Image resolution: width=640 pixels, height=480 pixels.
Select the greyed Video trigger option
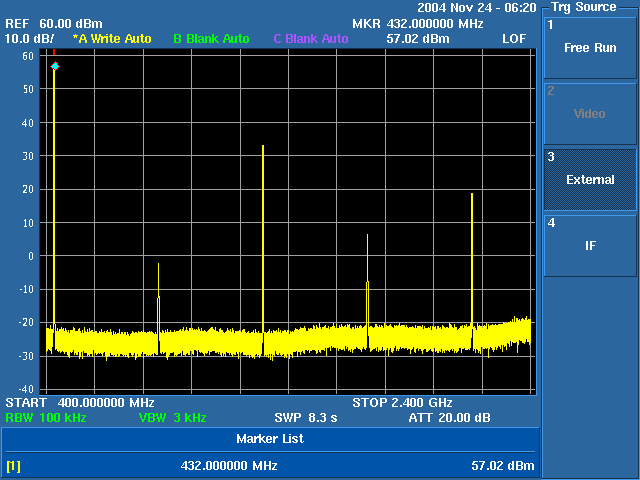pos(590,114)
